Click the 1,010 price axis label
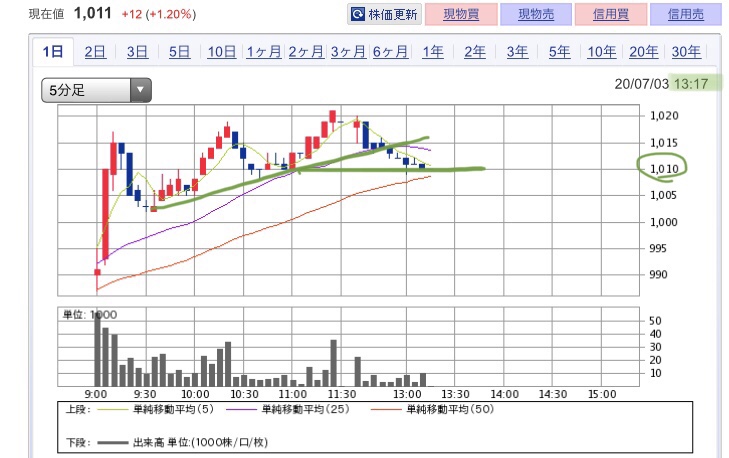Screen dimensions: 729x458 664,169
